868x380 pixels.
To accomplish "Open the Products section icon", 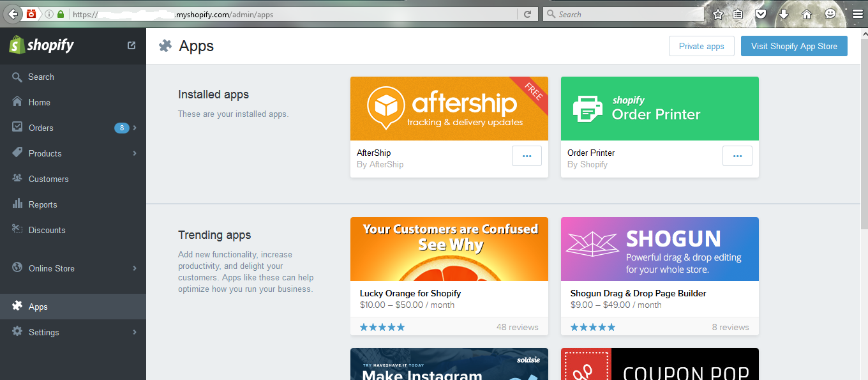I will coord(17,153).
